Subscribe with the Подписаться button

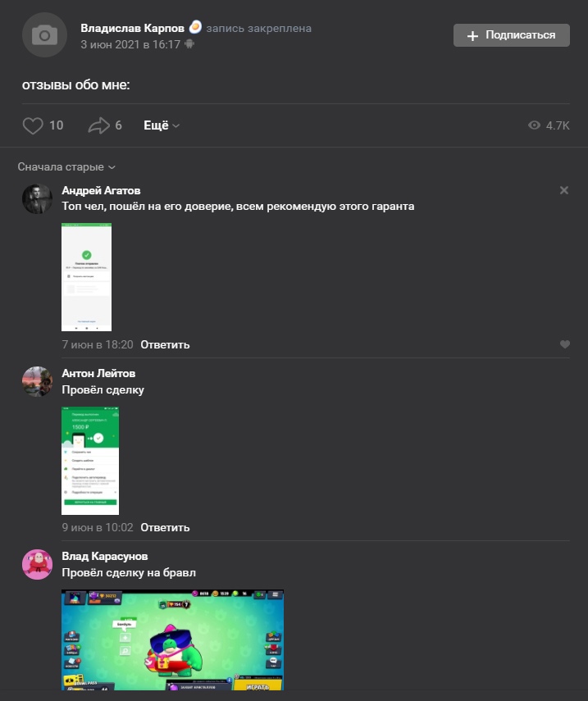pos(512,35)
